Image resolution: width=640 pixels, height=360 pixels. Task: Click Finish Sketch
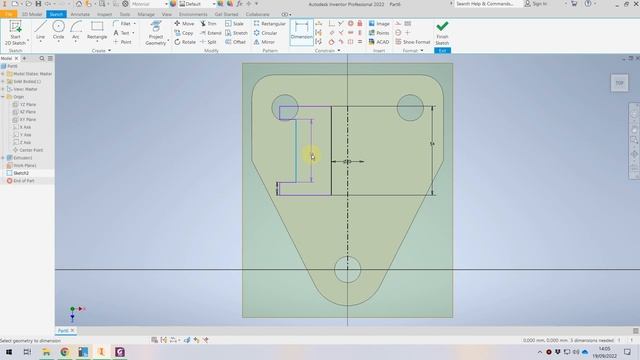[x=442, y=33]
